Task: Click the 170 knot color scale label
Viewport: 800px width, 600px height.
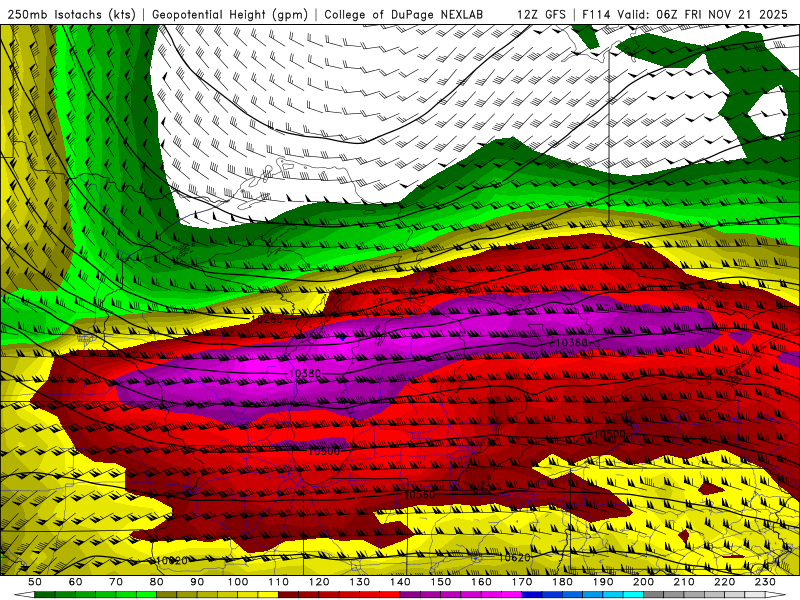Action: pos(522,582)
